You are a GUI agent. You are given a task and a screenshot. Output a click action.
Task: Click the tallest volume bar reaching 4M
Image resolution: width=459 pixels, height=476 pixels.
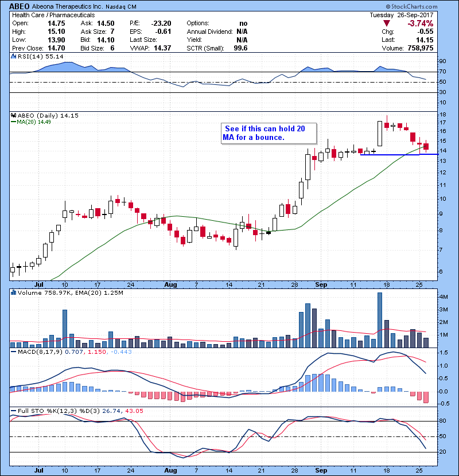380,320
